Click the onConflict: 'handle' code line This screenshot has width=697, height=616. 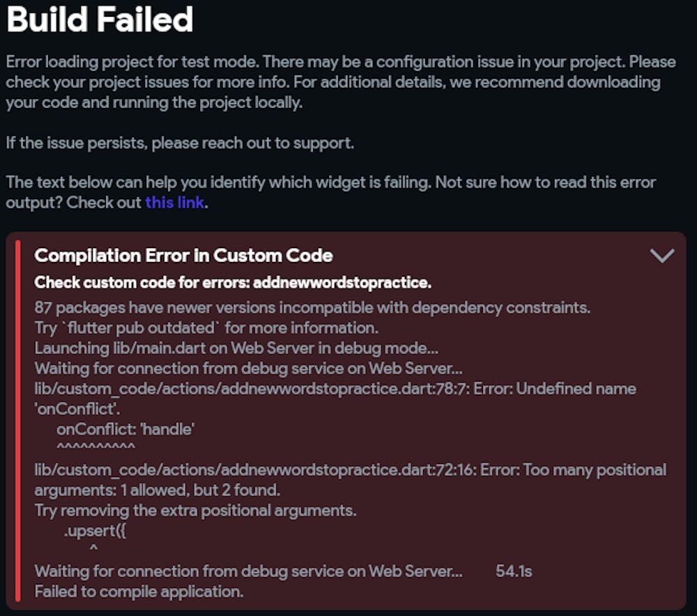[125, 429]
